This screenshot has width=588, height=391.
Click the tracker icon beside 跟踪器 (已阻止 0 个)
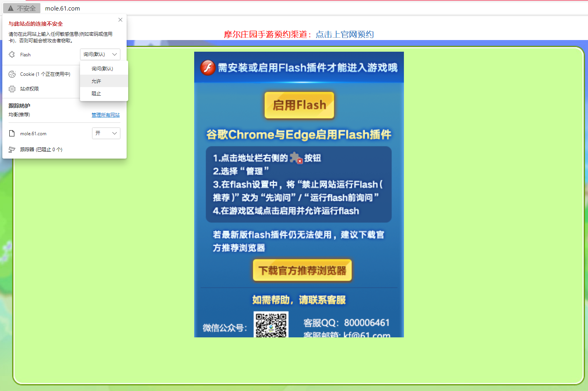pyautogui.click(x=11, y=149)
